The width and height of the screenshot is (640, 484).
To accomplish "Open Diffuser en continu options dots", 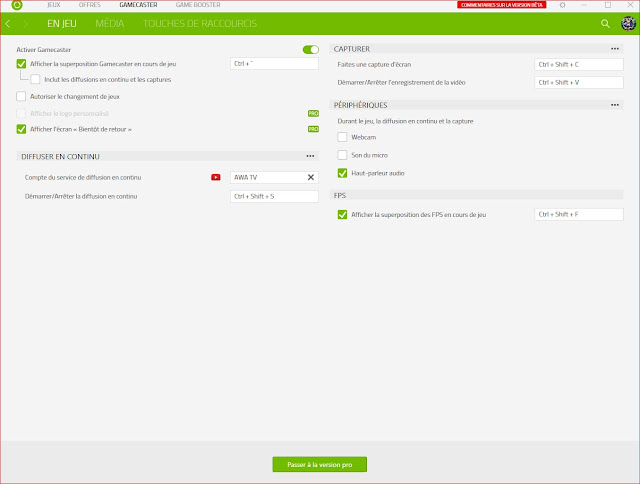I will click(310, 156).
